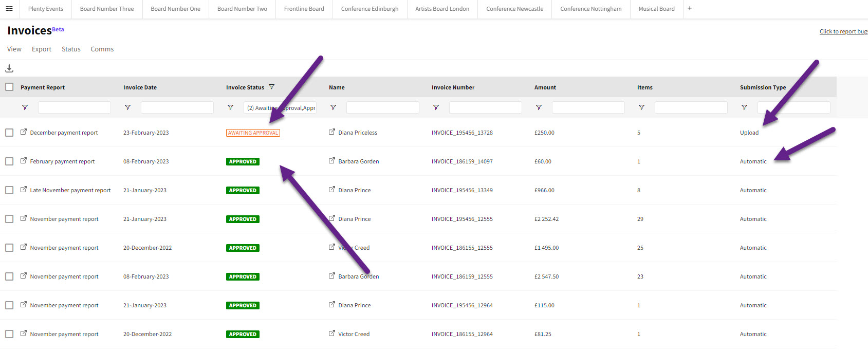This screenshot has height=352, width=868.
Task: Open the Late November payment report link
Action: 70,190
